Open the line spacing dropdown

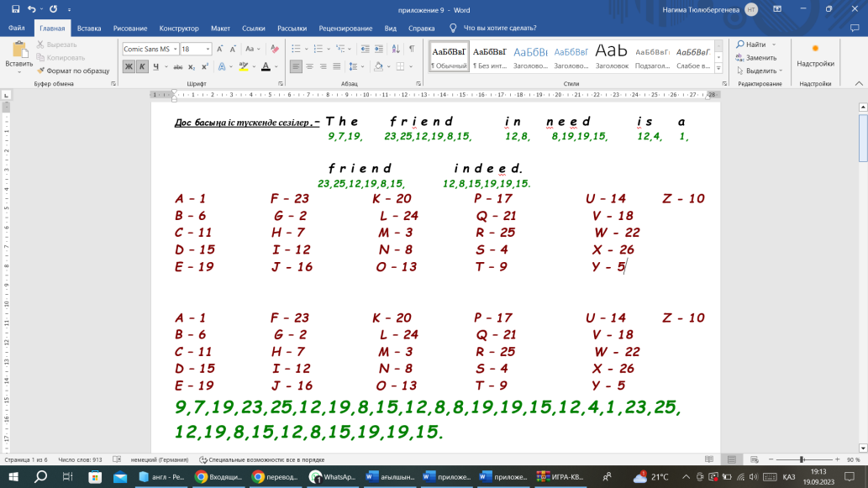pyautogui.click(x=356, y=66)
